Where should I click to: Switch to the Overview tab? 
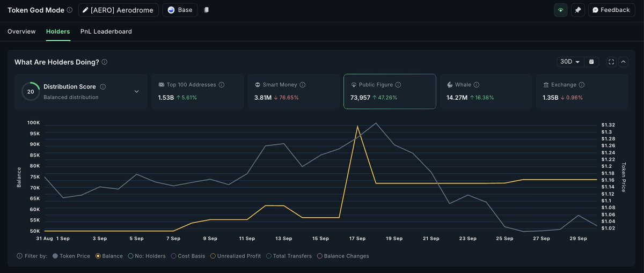(21, 31)
